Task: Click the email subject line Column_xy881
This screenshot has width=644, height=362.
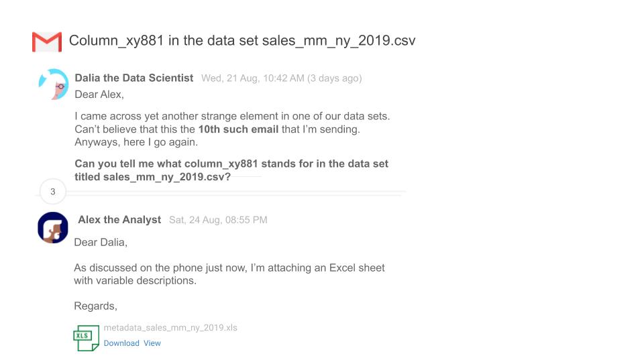Action: pyautogui.click(x=242, y=41)
